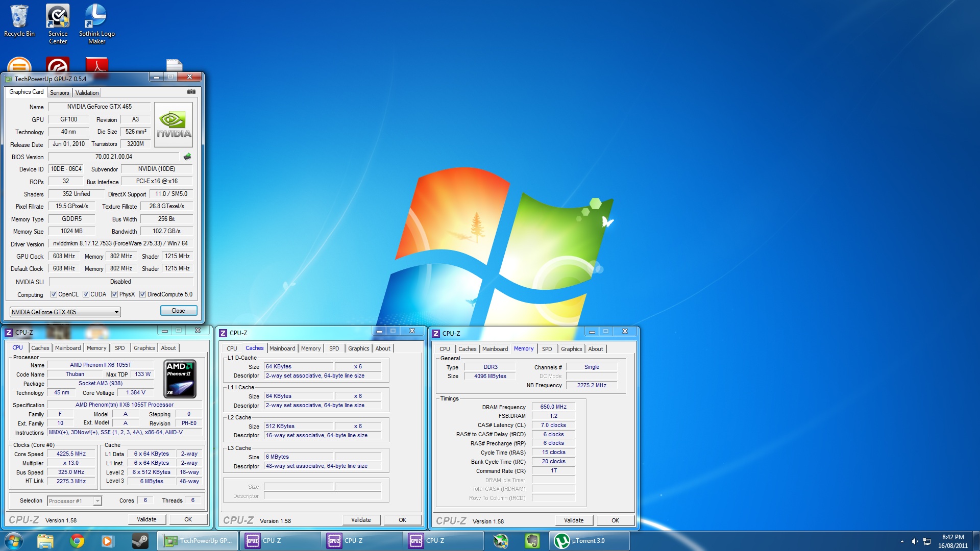
Task: Open About tab in CPU-Z processor window
Action: click(x=168, y=348)
